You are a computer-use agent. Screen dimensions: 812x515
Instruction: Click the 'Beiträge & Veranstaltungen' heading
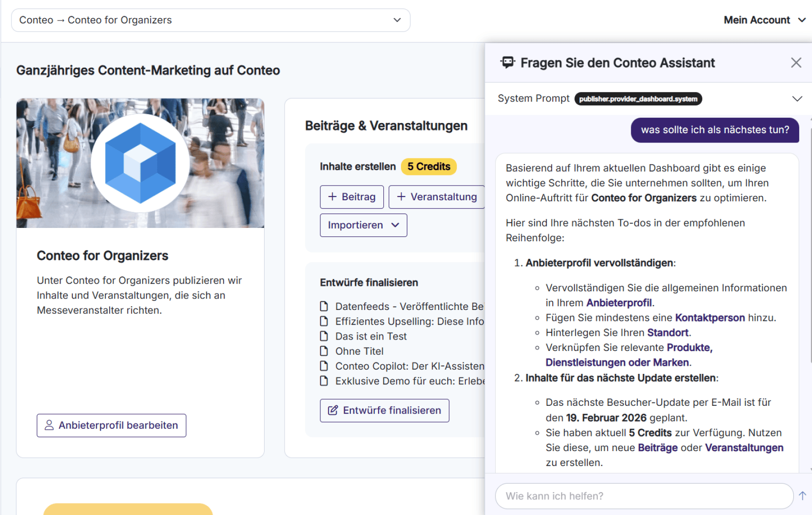(386, 126)
